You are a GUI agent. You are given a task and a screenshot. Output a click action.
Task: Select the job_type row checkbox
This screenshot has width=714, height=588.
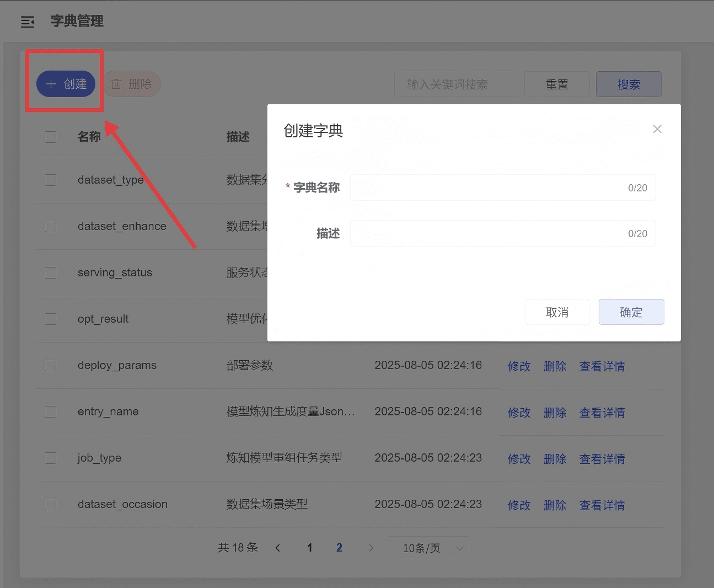click(x=51, y=458)
